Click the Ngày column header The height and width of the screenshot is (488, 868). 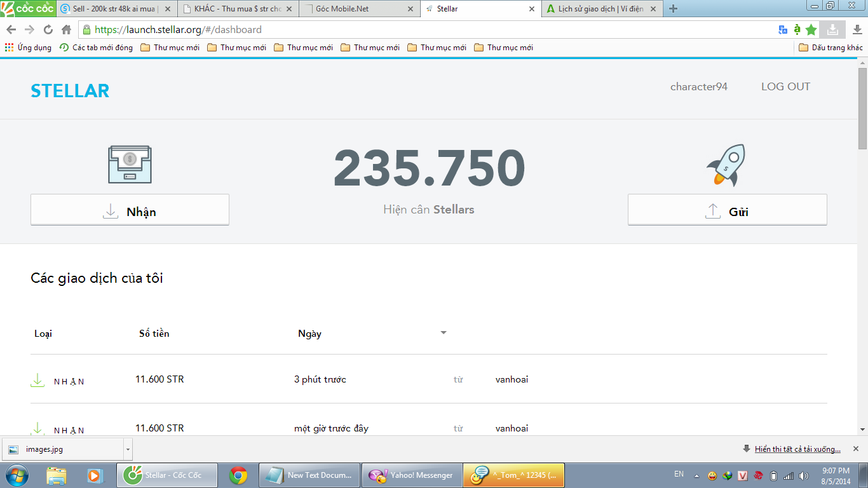[309, 334]
